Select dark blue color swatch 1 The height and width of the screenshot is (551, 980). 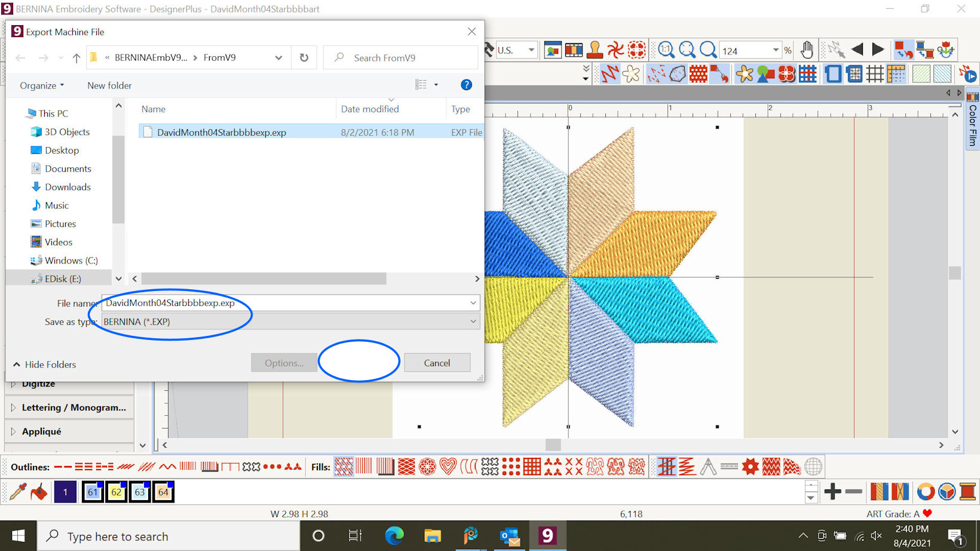(x=65, y=492)
